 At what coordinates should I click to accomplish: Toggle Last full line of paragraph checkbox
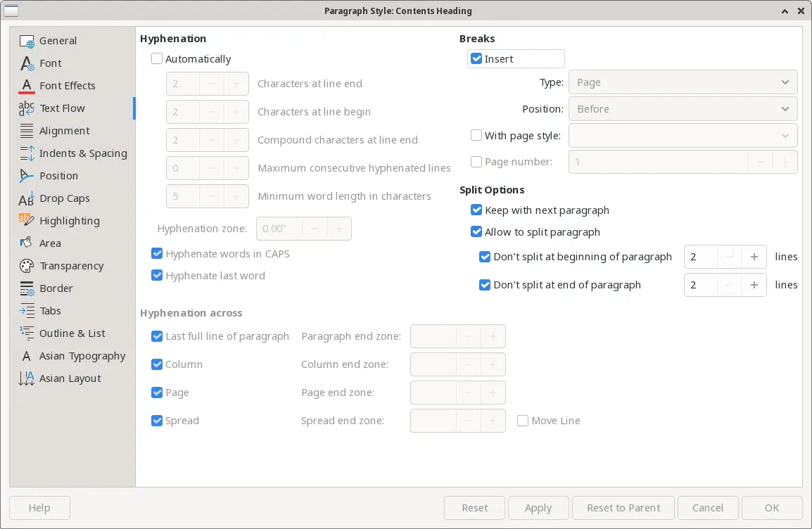(157, 336)
